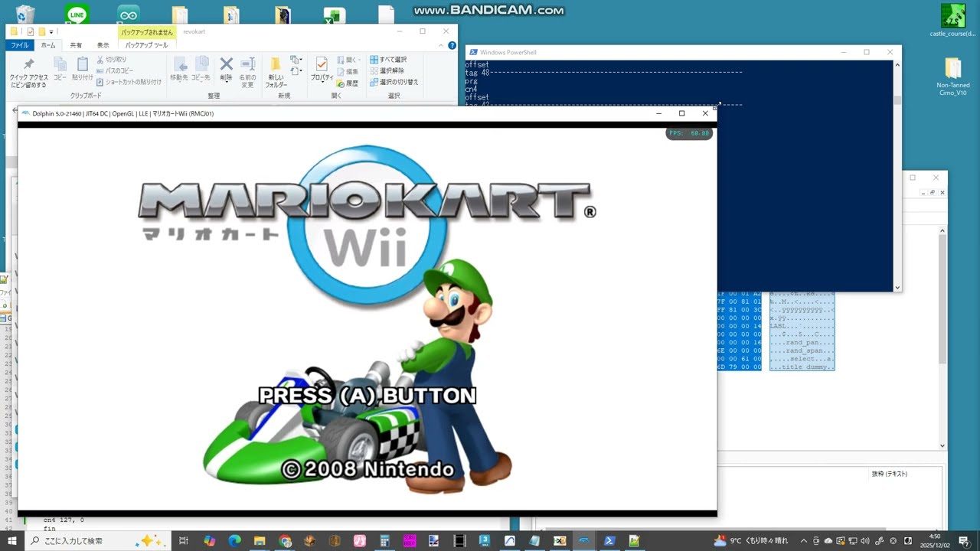The image size is (980, 551).
Task: Click the pin to Quick Access icon
Action: pyautogui.click(x=28, y=64)
